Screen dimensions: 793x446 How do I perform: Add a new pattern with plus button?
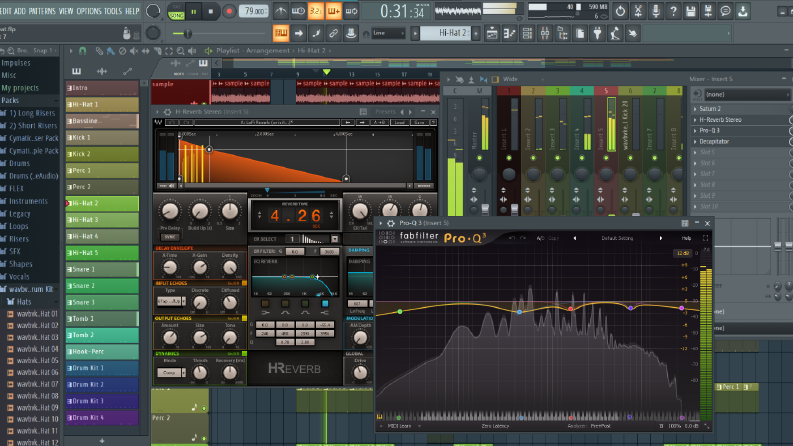click(x=476, y=33)
